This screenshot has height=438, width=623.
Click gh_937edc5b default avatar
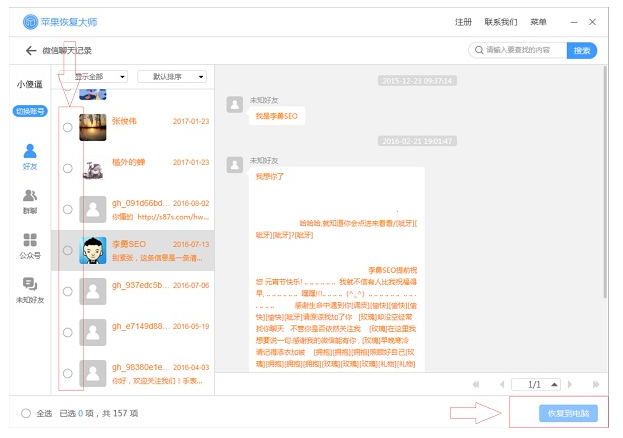click(x=93, y=291)
